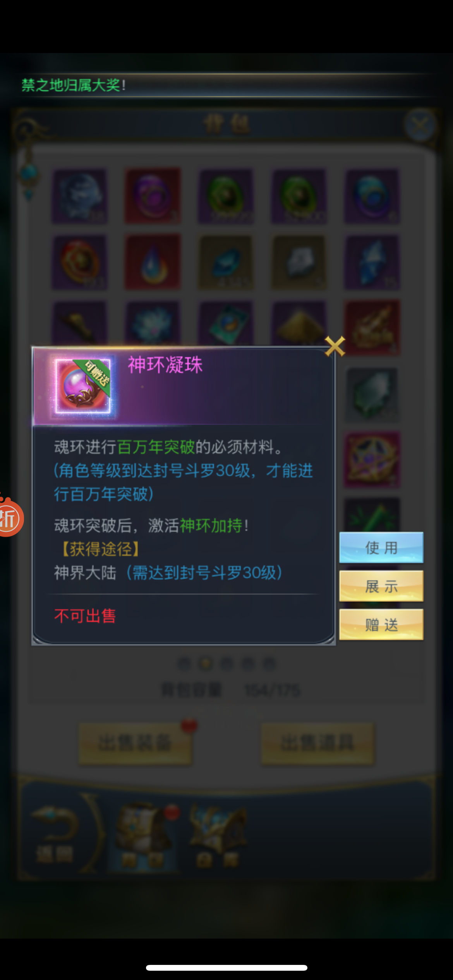Viewport: 453px width, 980px height.
Task: Select the golden dragon item on red background
Action: coord(372,327)
